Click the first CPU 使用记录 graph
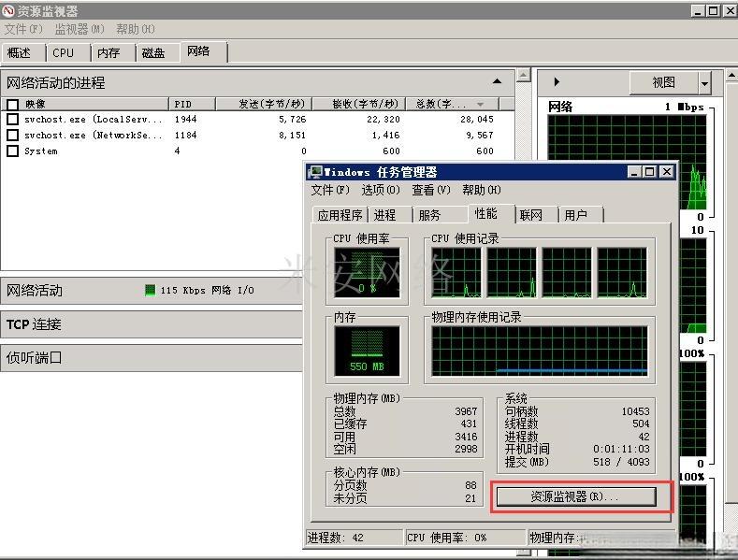738x560 pixels. tap(456, 273)
